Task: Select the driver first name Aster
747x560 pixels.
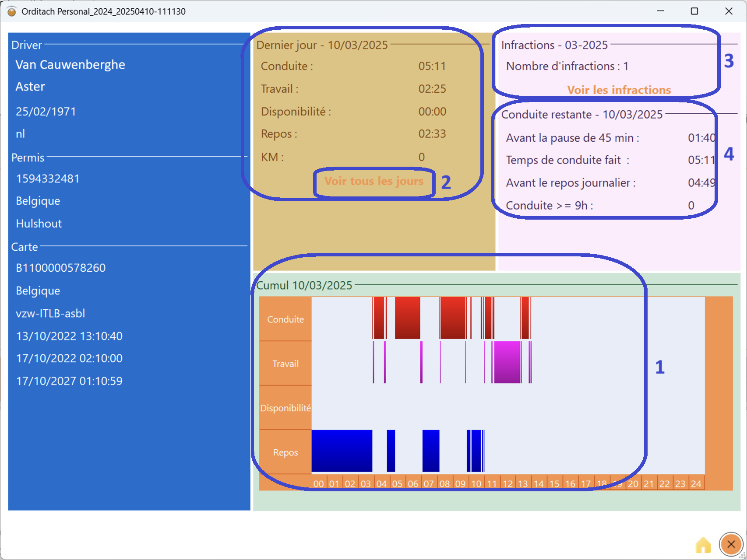Action: point(30,87)
